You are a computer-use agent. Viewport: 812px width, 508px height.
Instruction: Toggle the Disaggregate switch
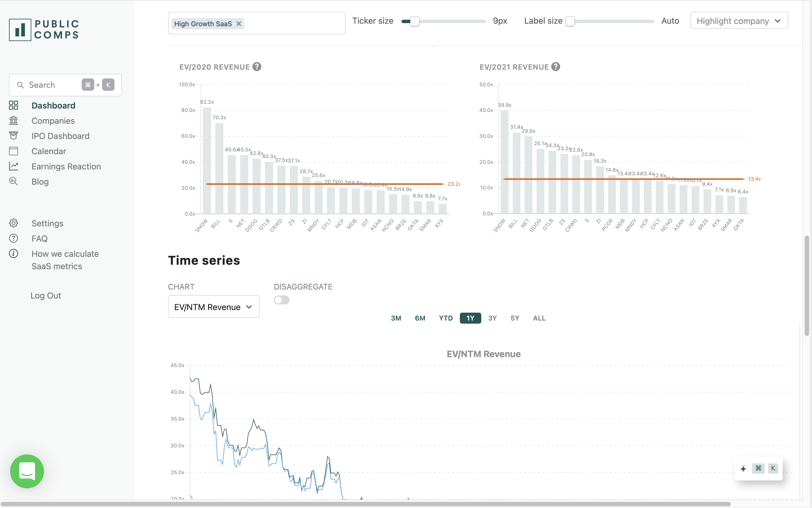tap(282, 300)
